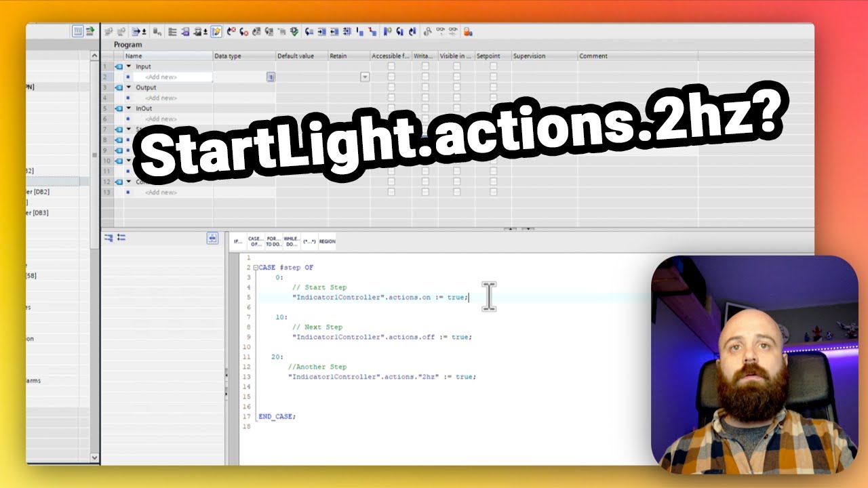The image size is (868, 488).
Task: Tick the Visible in checkbox in the Input row
Action: (456, 66)
